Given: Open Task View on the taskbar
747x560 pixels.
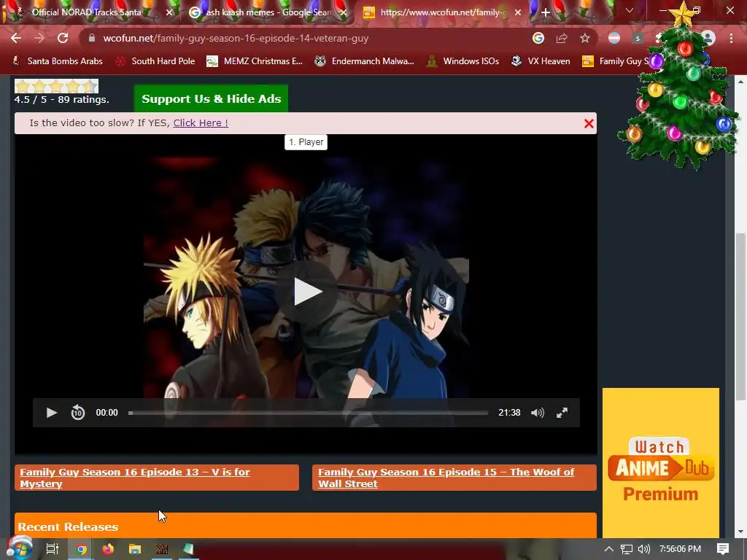Looking at the screenshot, I should [52, 549].
